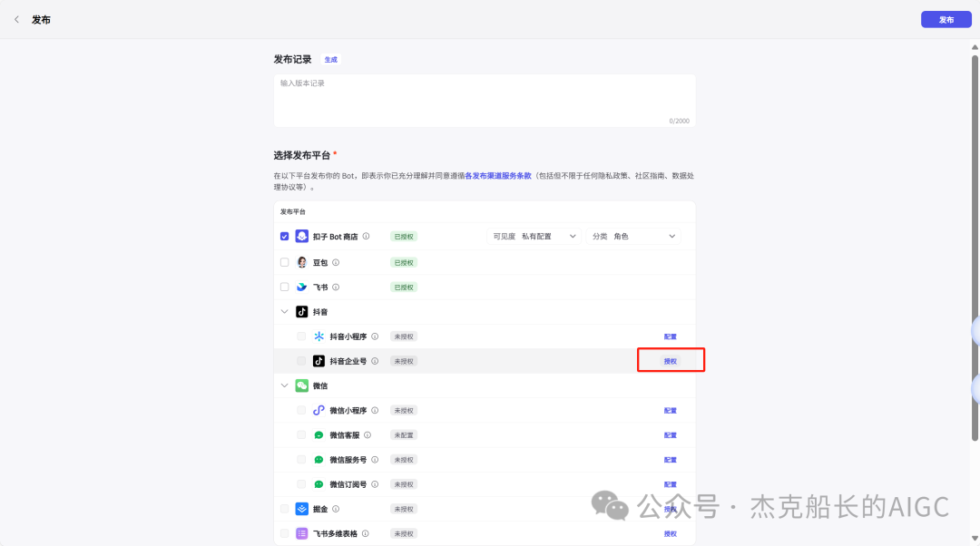Click the scrollbar up arrow
The image size is (980, 546).
pos(975,47)
